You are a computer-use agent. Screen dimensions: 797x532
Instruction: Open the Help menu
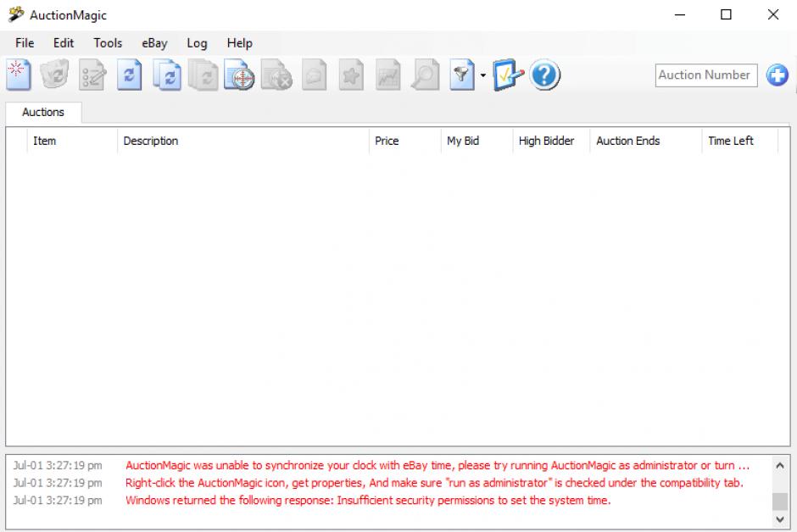[x=239, y=43]
